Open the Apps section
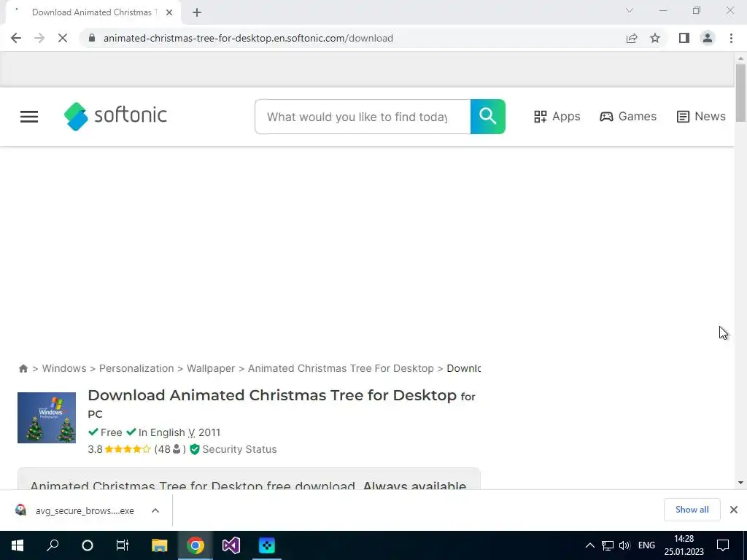Image resolution: width=747 pixels, height=560 pixels. 557,117
